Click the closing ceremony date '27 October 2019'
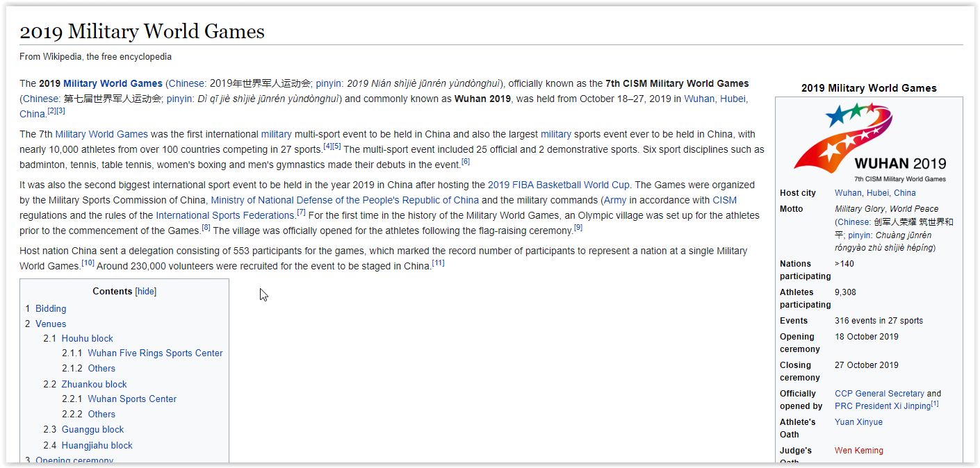Screen dimensions: 980x468 (866, 365)
